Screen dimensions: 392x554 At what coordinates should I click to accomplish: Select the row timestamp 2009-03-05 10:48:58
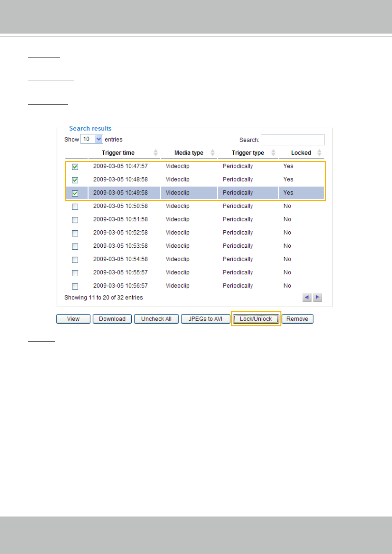[120, 179]
